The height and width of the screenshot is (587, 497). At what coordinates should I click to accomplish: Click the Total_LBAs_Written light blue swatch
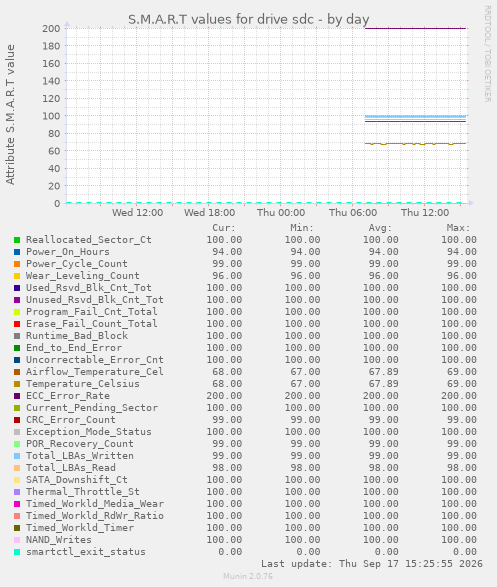17,456
